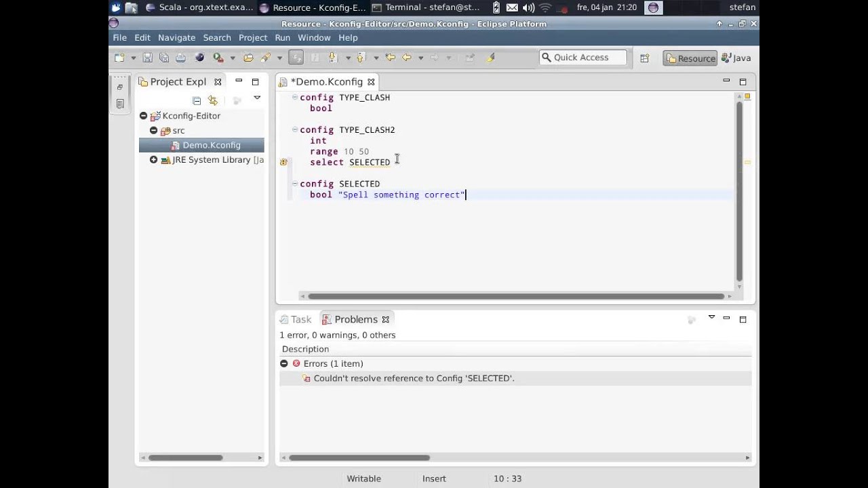The image size is (868, 488).
Task: Click the editor vertical scrollbar
Action: 739,190
